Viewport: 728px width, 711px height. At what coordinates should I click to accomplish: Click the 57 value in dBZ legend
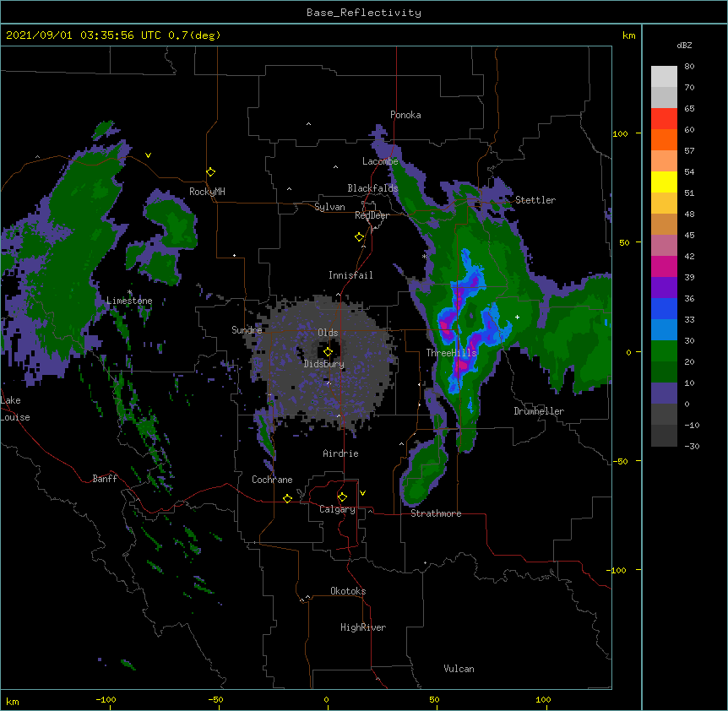689,151
